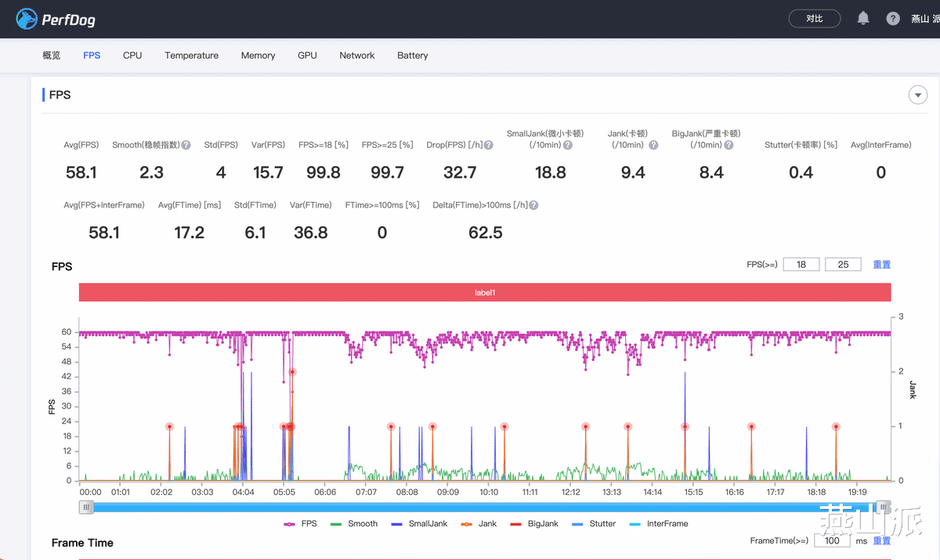Show help for Drop(FPS) metric
Screen dimensions: 940x560
coord(489,145)
